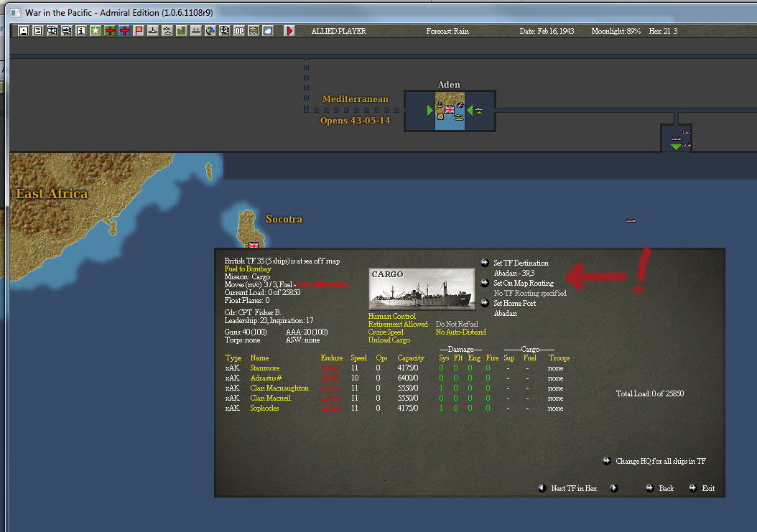Toggle the No Auto-Disband option
757x532 pixels.
[x=460, y=332]
